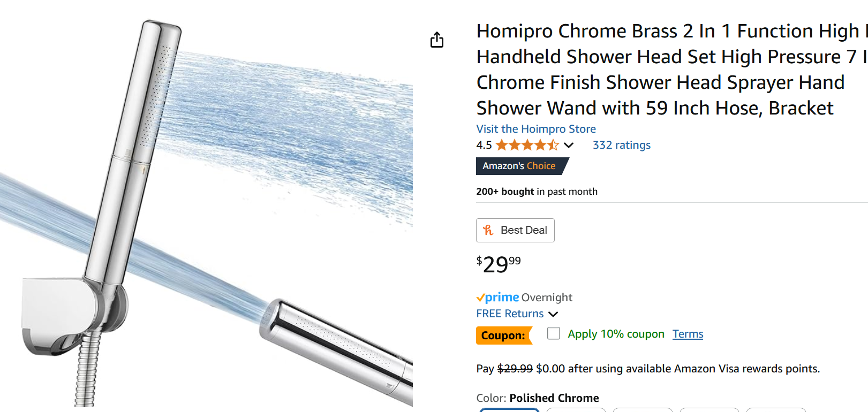The width and height of the screenshot is (868, 412).
Task: Click the FREE Returns text link
Action: (x=510, y=314)
